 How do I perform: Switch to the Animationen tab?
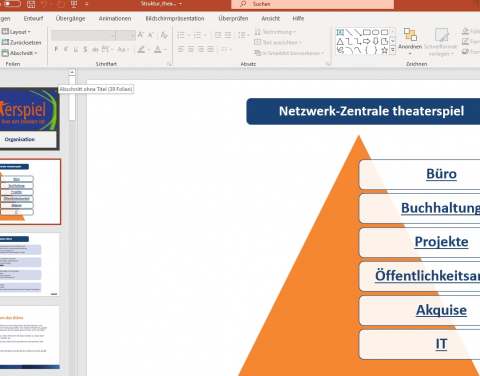(x=115, y=19)
